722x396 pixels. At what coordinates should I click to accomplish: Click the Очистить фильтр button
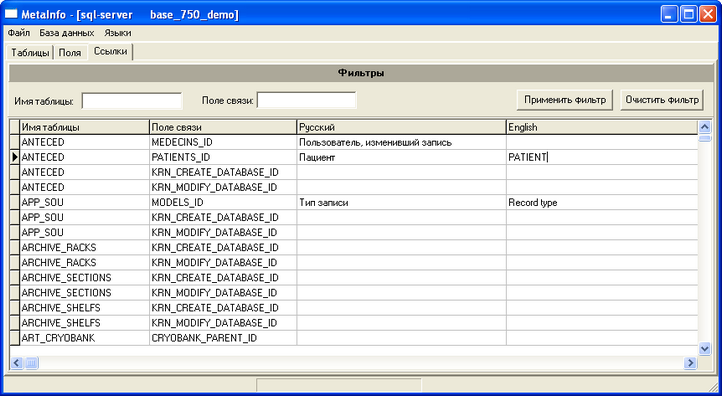click(x=662, y=100)
